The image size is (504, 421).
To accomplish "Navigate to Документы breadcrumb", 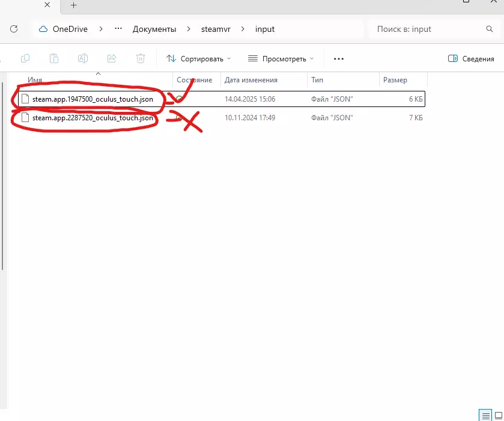I will tap(154, 29).
